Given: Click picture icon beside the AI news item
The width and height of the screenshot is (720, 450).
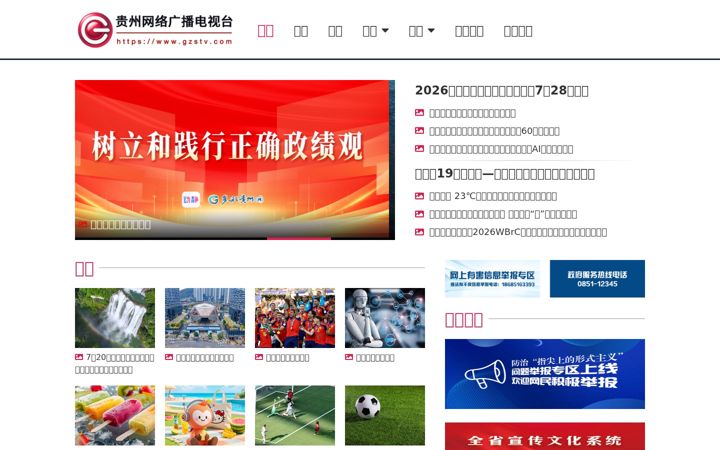Looking at the screenshot, I should (419, 149).
